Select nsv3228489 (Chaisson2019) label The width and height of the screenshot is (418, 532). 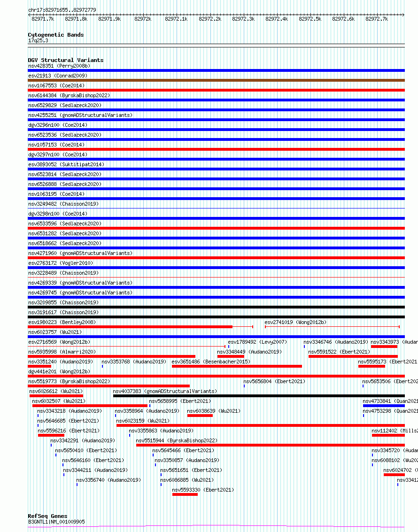[x=63, y=272]
